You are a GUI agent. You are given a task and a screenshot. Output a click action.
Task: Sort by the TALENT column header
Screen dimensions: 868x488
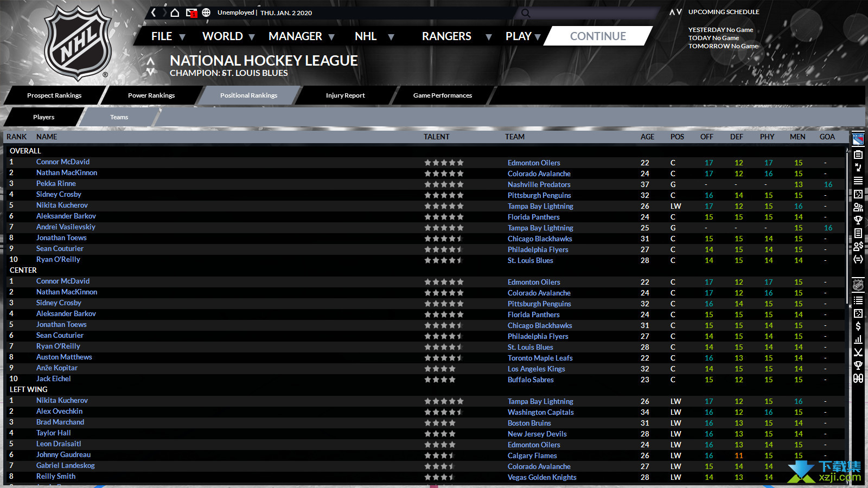pyautogui.click(x=436, y=137)
